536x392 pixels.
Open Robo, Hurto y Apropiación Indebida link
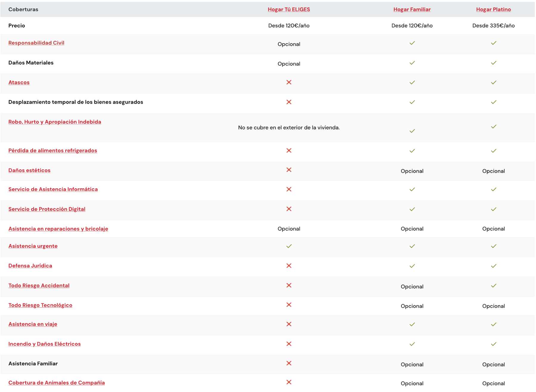[55, 122]
